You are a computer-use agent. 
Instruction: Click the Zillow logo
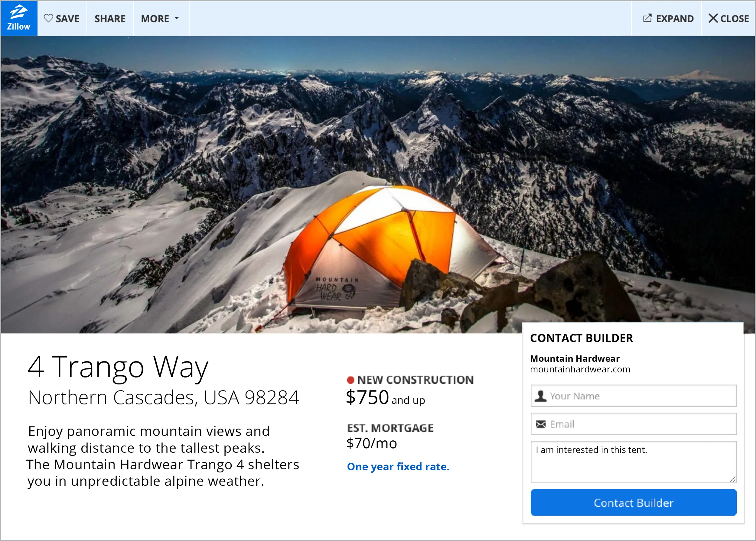coord(19,18)
